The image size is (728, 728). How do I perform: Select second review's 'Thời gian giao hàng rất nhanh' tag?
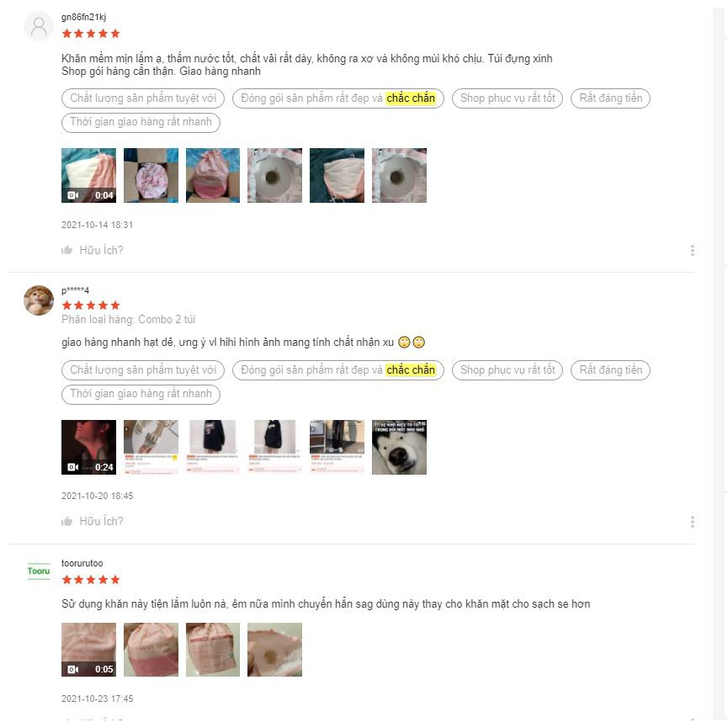point(141,394)
